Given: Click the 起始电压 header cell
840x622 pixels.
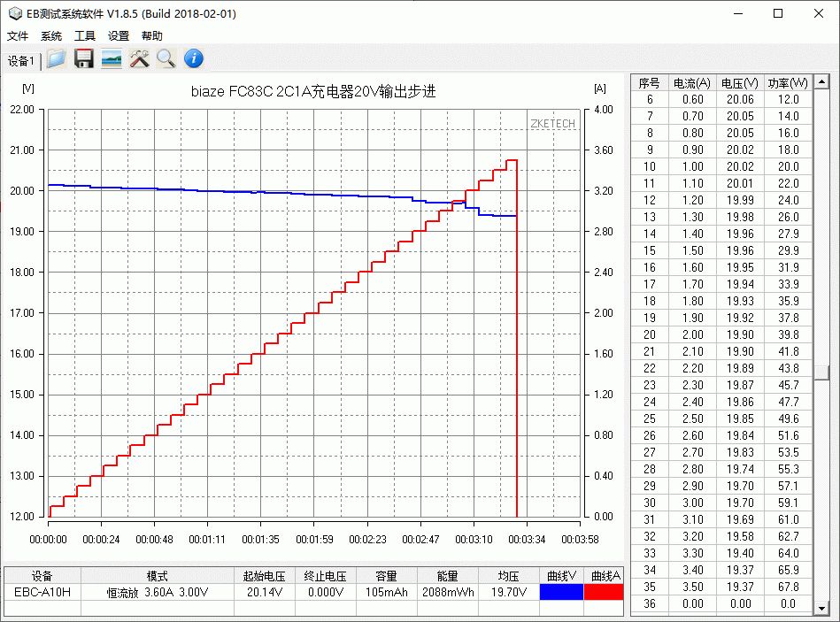Looking at the screenshot, I should pyautogui.click(x=264, y=576).
